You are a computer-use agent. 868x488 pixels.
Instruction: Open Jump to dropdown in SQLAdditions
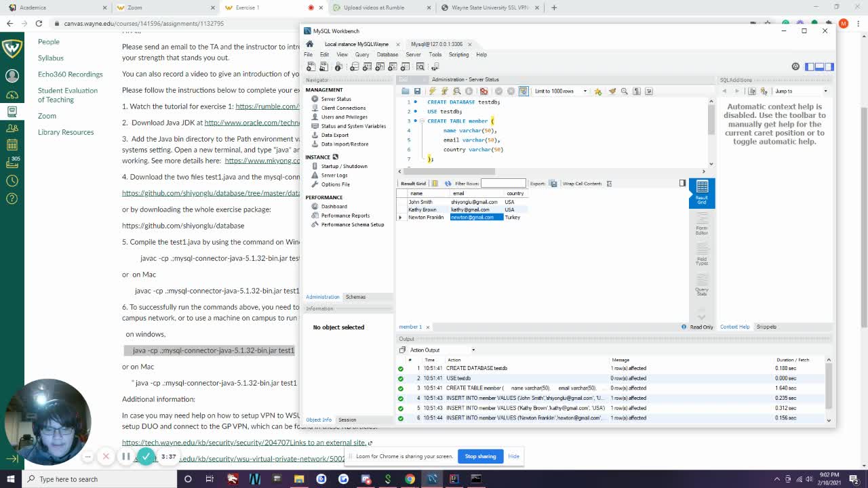point(801,91)
